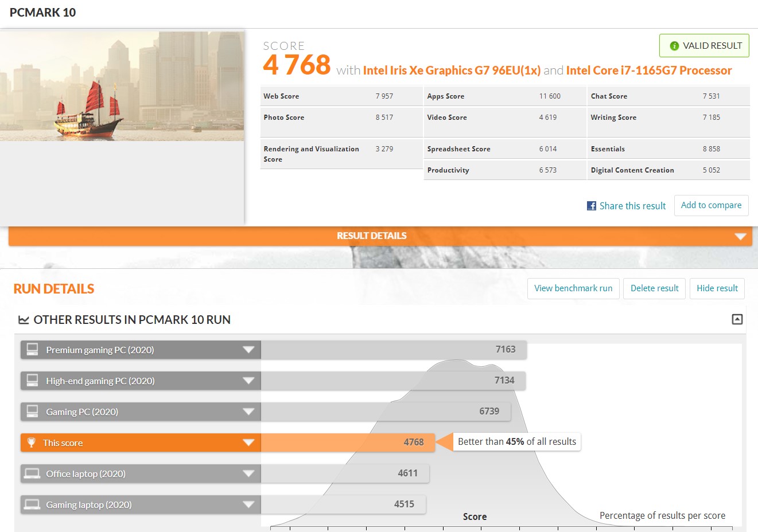This screenshot has height=532, width=758.
Task: Click the Facebook share icon
Action: pyautogui.click(x=592, y=206)
